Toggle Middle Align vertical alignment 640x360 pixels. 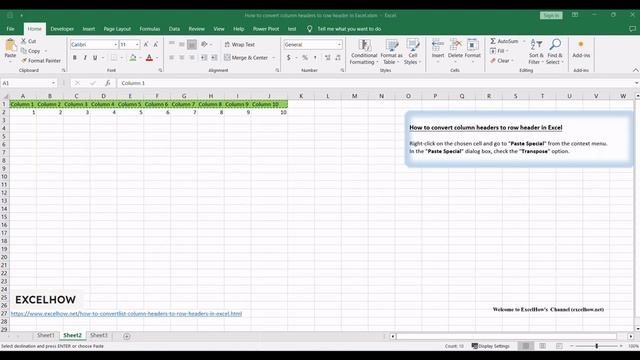pyautogui.click(x=182, y=44)
